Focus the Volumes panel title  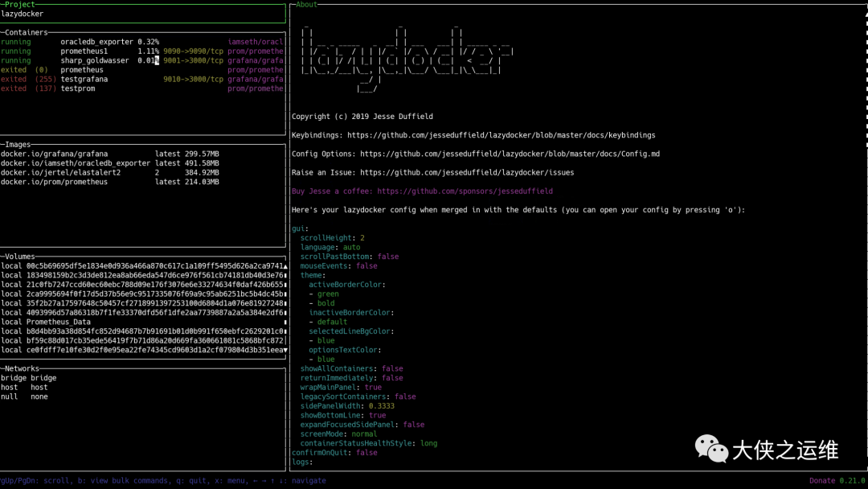click(20, 257)
